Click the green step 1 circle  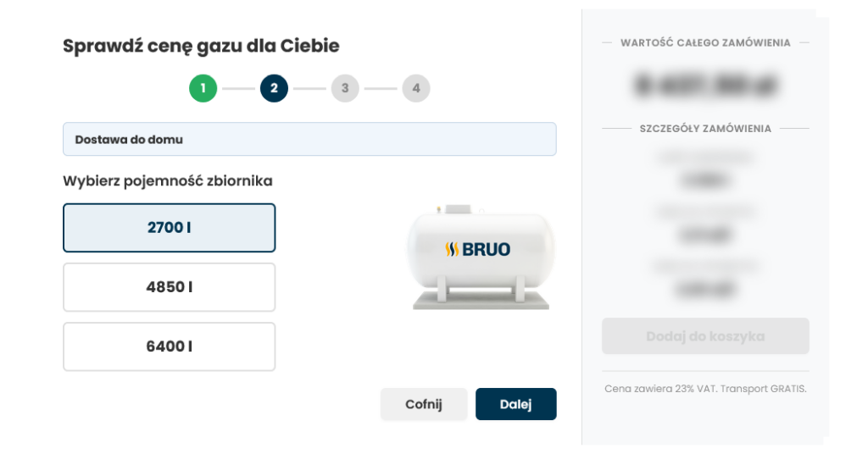coord(203,88)
